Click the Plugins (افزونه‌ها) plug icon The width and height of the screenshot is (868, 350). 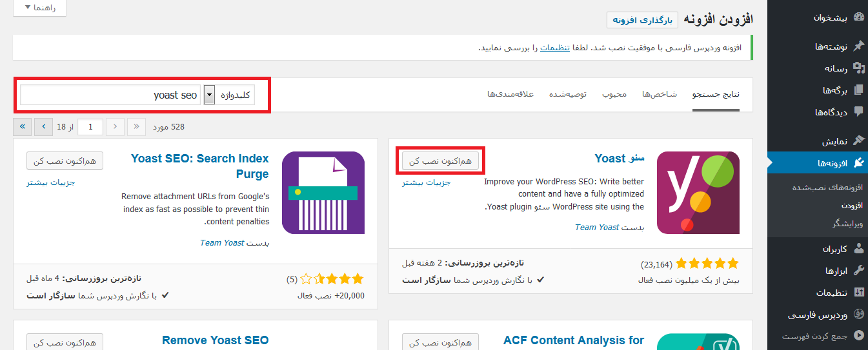(858, 162)
